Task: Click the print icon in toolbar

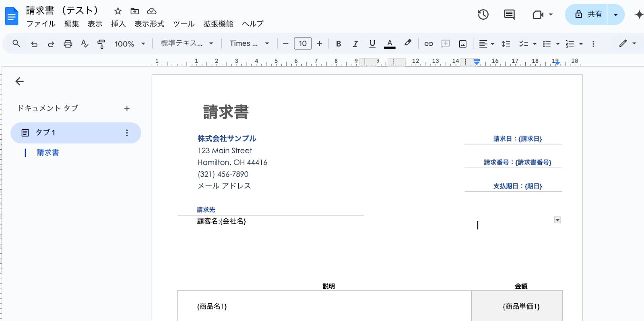Action: 68,44
